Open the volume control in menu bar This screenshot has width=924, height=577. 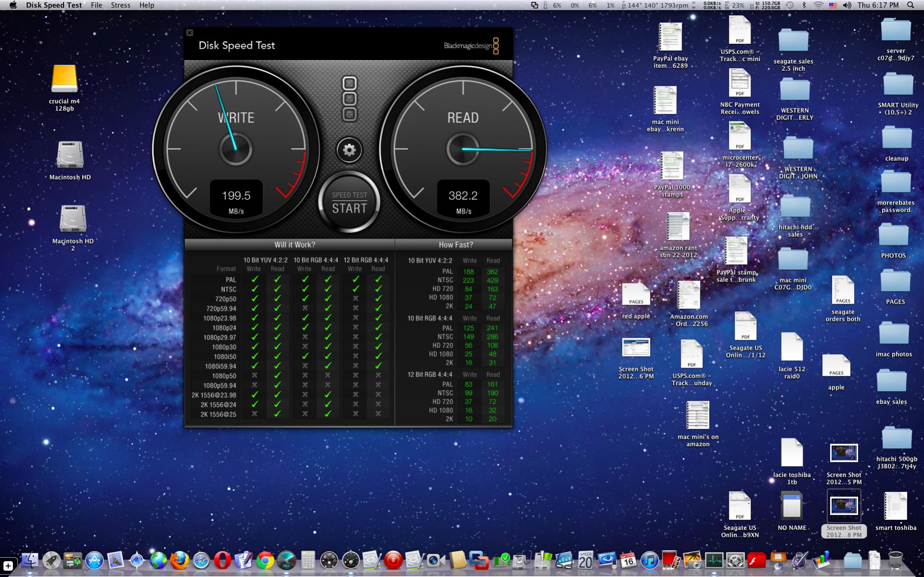click(x=847, y=5)
